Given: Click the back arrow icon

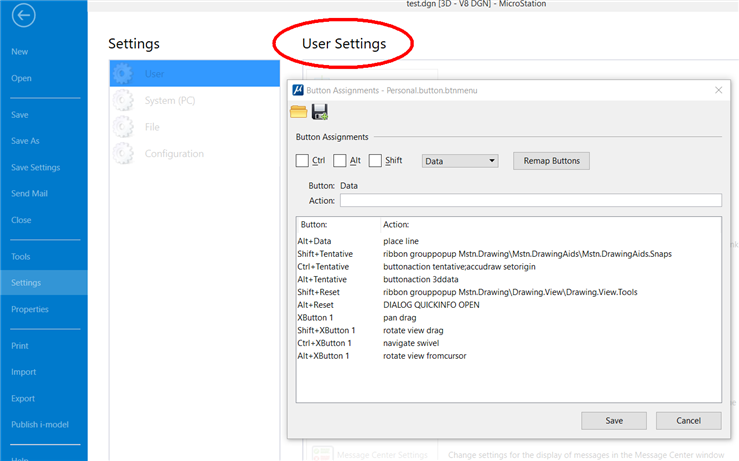Looking at the screenshot, I should [24, 16].
